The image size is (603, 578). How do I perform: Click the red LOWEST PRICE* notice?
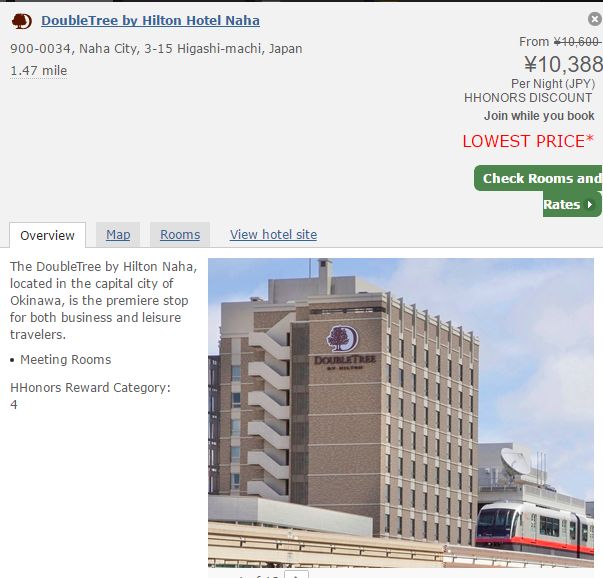(528, 141)
